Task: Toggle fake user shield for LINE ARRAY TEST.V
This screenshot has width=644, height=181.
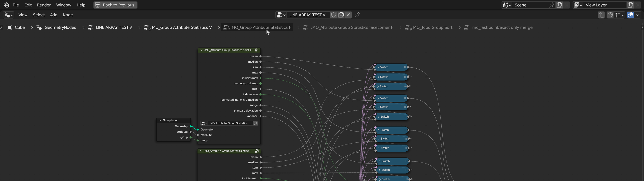Action: (x=333, y=15)
